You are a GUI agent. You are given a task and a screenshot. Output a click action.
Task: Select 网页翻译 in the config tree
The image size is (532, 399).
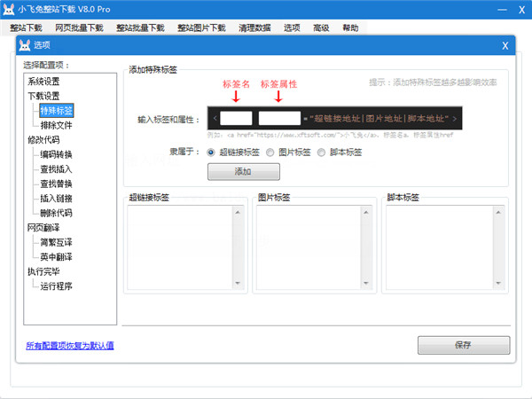coord(43,227)
